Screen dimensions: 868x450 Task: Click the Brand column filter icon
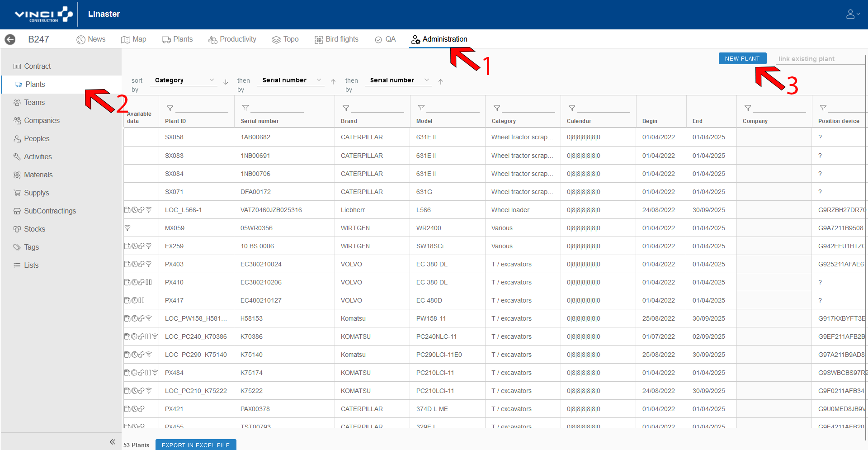[346, 108]
